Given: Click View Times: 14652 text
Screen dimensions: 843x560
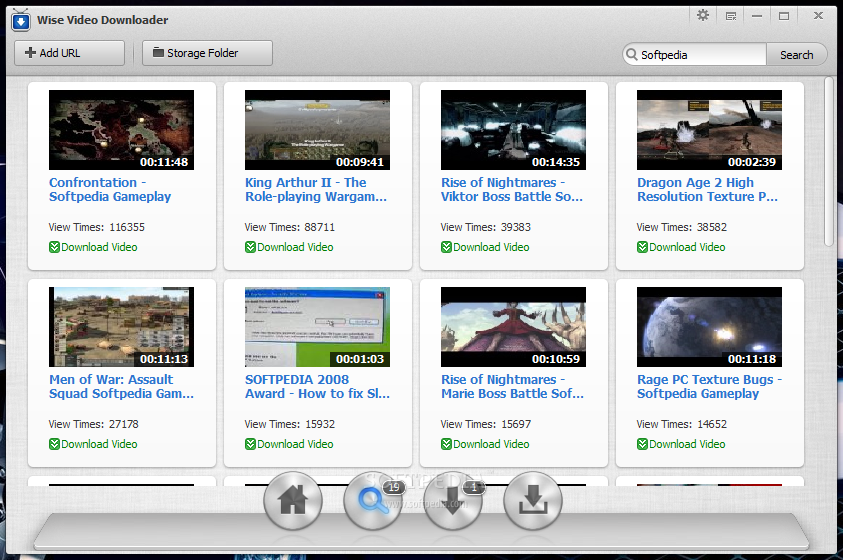Looking at the screenshot, I should (682, 425).
